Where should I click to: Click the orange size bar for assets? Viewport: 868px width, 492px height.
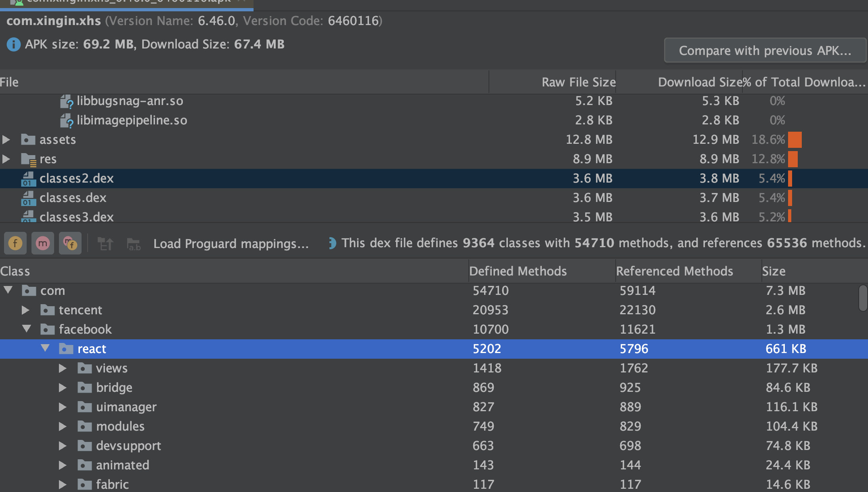(x=795, y=140)
